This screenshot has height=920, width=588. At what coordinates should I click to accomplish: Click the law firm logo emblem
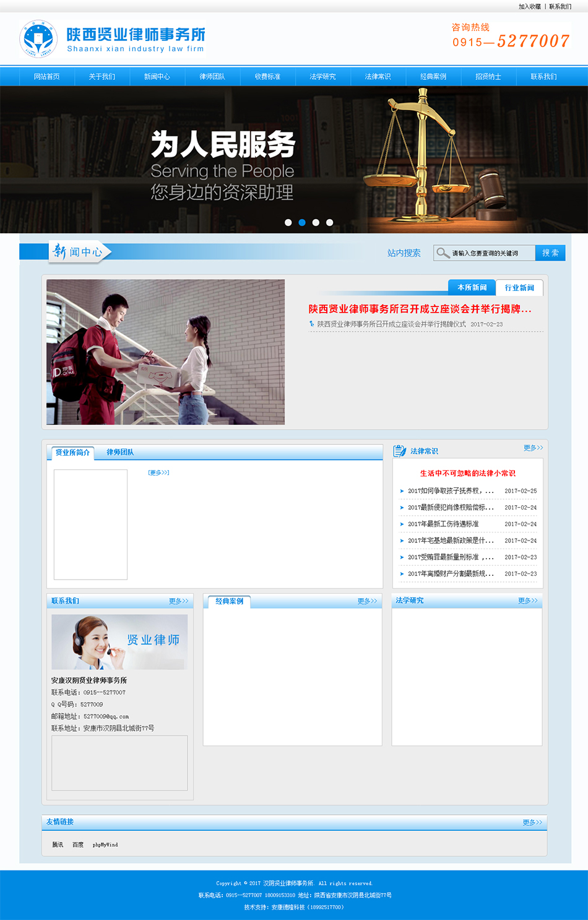coord(38,38)
